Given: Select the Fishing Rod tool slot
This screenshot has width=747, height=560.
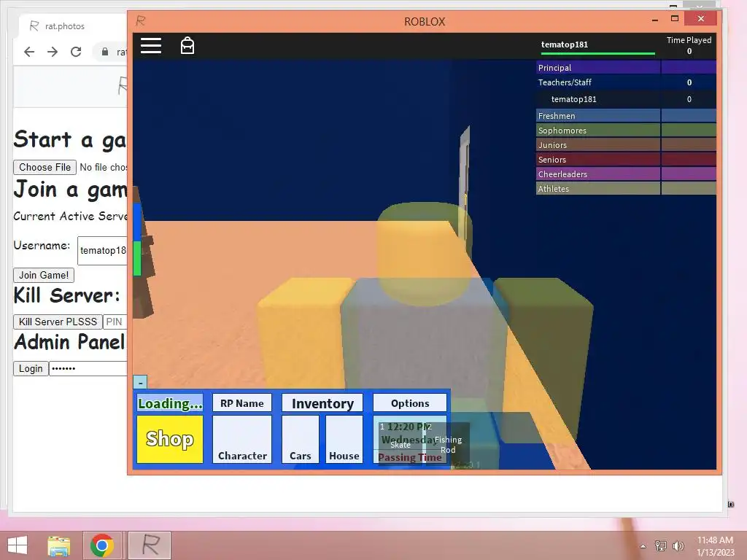Looking at the screenshot, I should click(448, 444).
